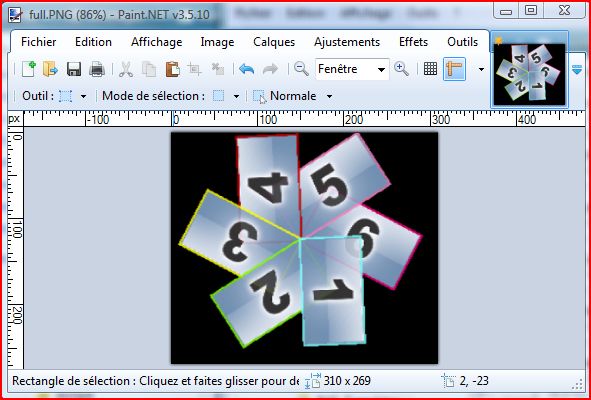Click the Paint.NET title bar icon
Screen dimensions: 591x400
(x=15, y=15)
